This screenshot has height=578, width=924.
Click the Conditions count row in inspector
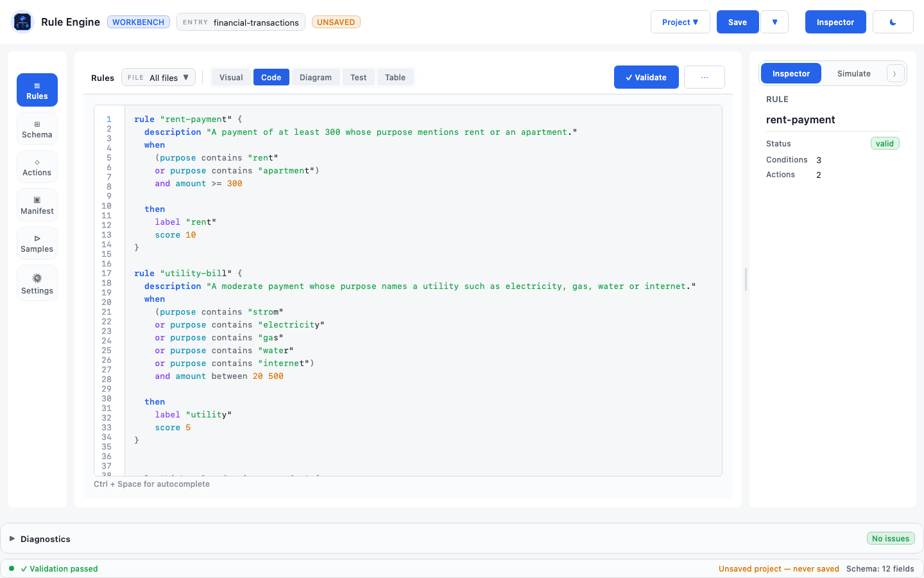832,160
